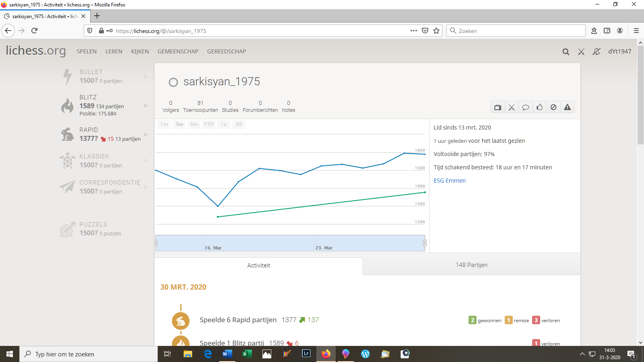
Task: Click the right handle of chart range slider
Action: (425, 243)
